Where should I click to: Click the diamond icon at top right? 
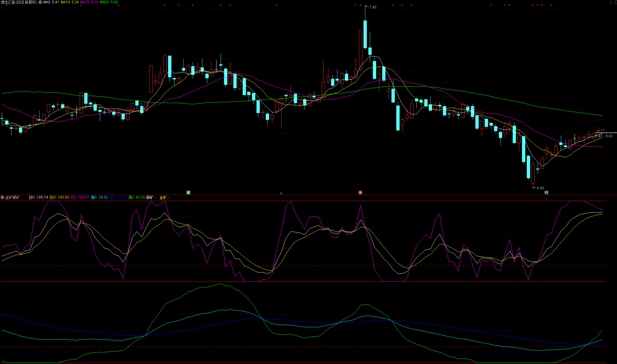click(x=611, y=2)
